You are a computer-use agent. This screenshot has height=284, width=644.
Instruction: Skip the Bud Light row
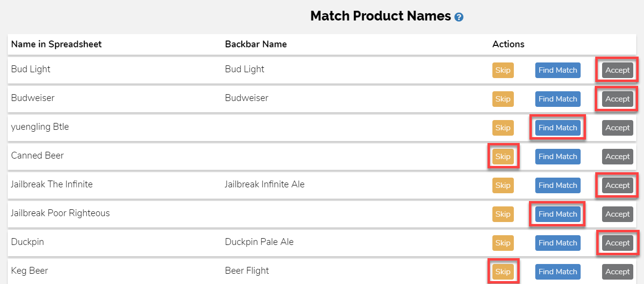[503, 70]
